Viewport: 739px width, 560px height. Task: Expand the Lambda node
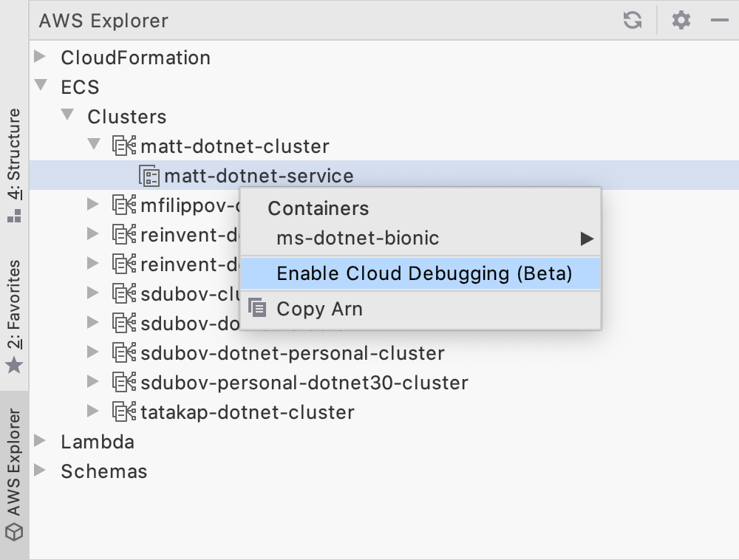(x=41, y=440)
